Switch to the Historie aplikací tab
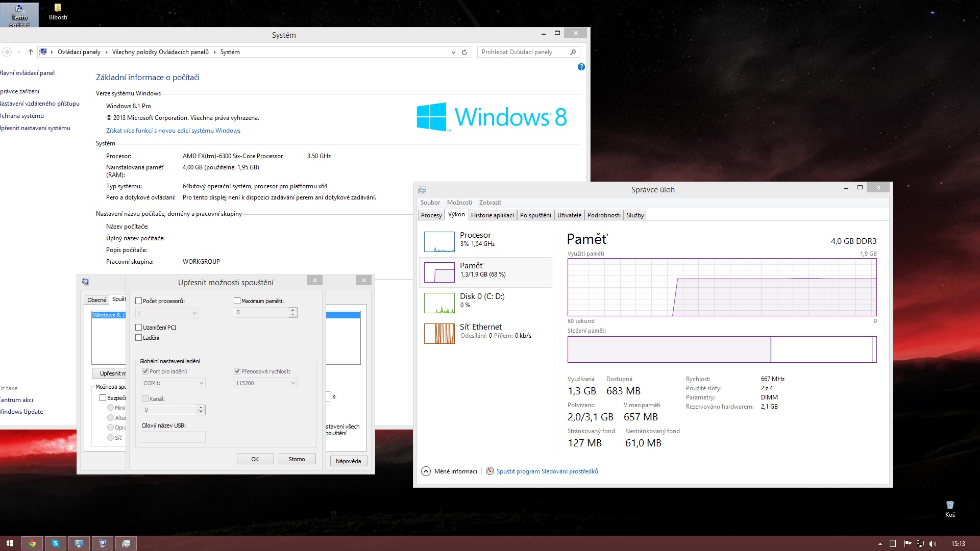The image size is (980, 551). 493,215
